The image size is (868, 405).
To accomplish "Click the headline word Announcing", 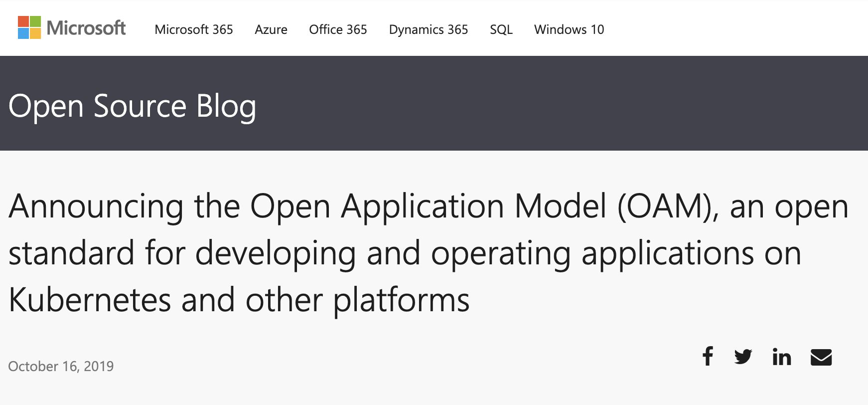I will point(96,206).
